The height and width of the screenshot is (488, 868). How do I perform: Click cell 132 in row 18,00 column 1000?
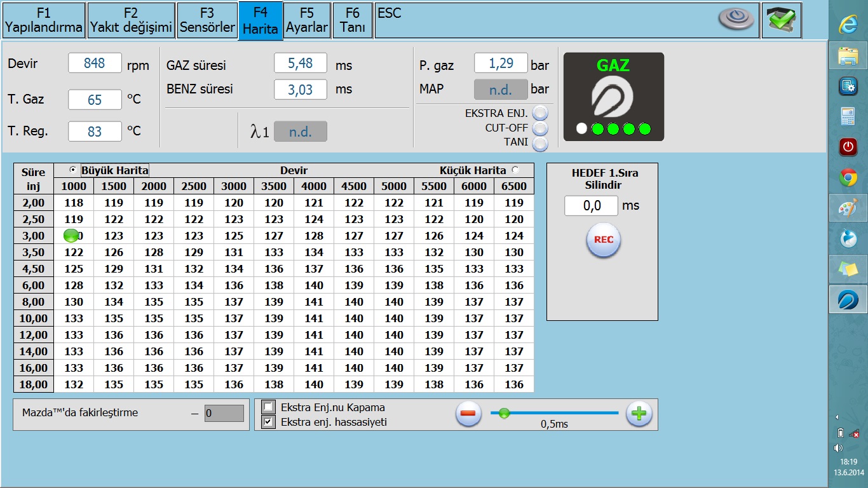pos(74,384)
